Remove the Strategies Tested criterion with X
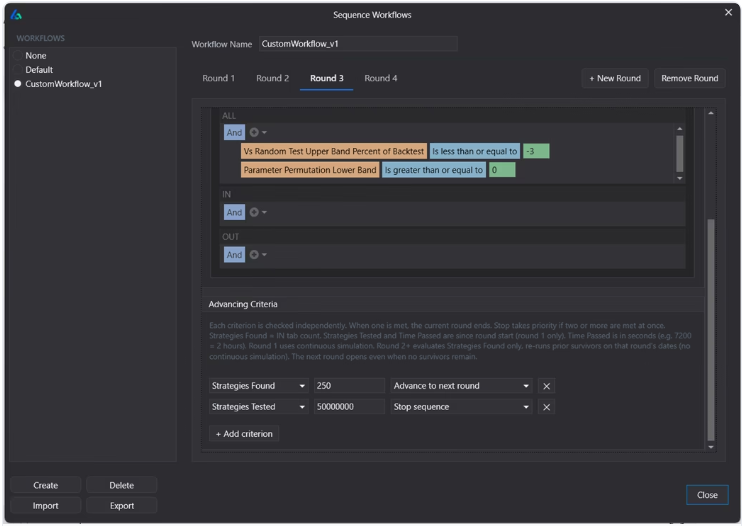This screenshot has width=746, height=526. pyautogui.click(x=546, y=407)
